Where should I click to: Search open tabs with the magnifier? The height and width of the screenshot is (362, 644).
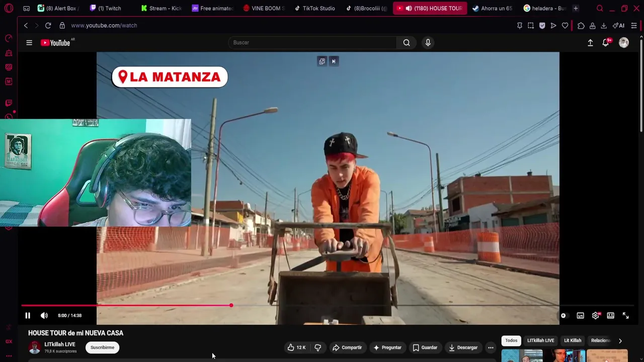(x=600, y=9)
